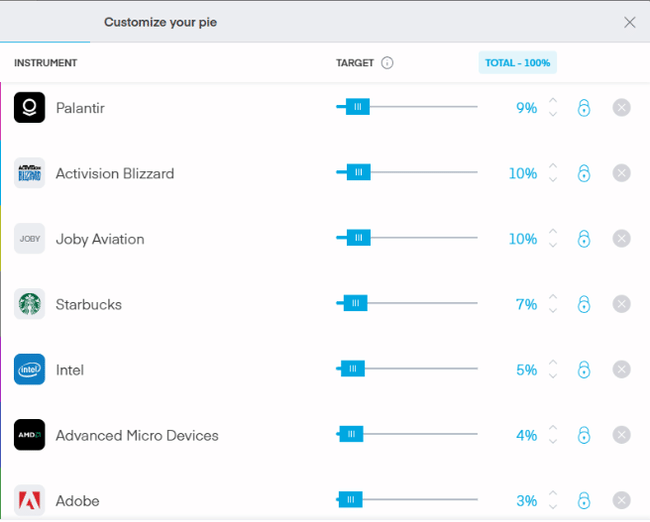
Task: Increase Advanced Micro Devices target percentage
Action: [x=553, y=428]
